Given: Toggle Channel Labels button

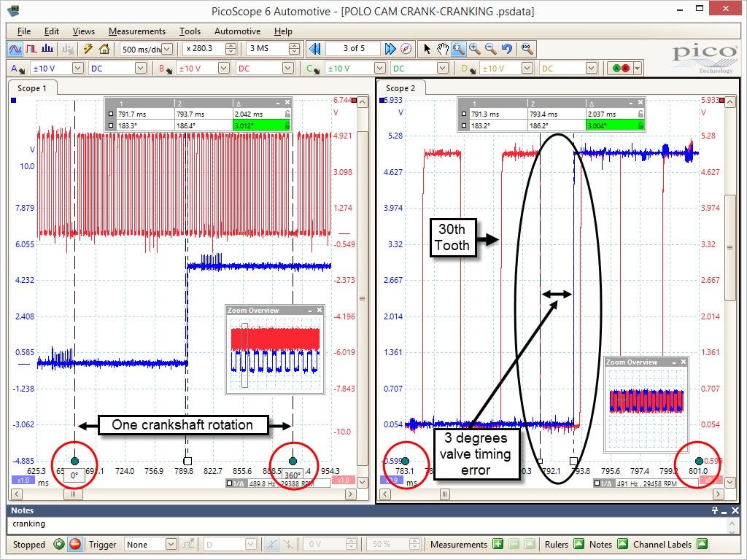Looking at the screenshot, I should (x=702, y=544).
